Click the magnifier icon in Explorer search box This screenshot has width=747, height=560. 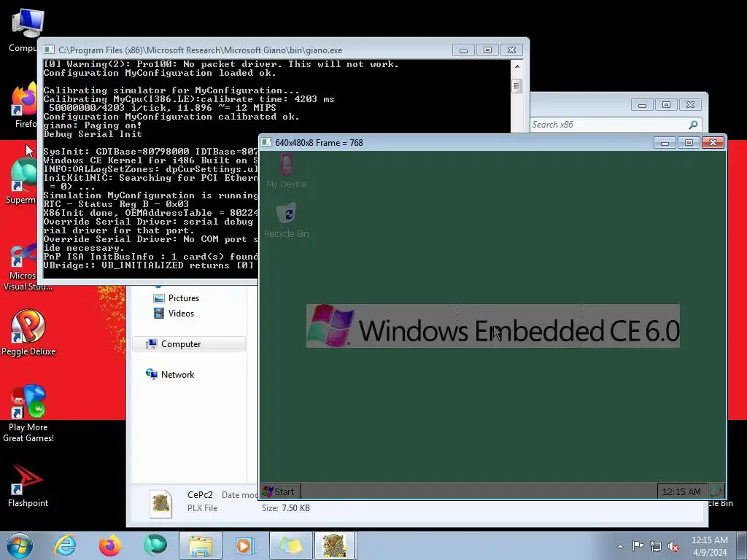[693, 125]
